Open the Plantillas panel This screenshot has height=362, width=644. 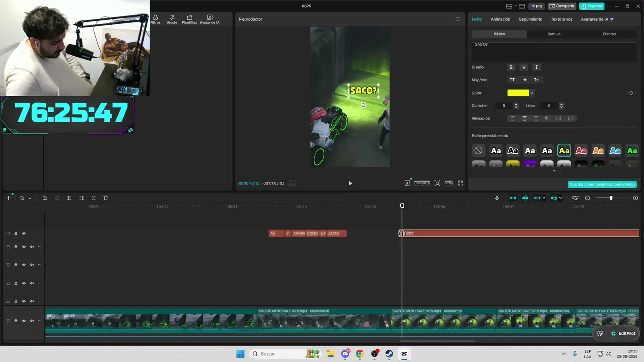point(189,19)
